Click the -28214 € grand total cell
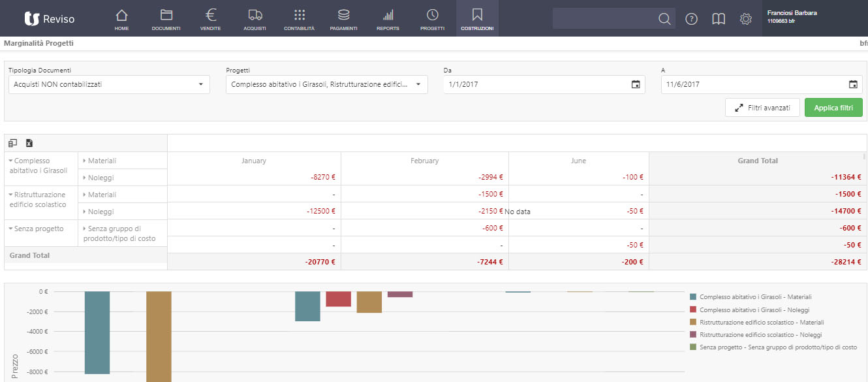Screen dimensions: 868x382 coord(758,262)
